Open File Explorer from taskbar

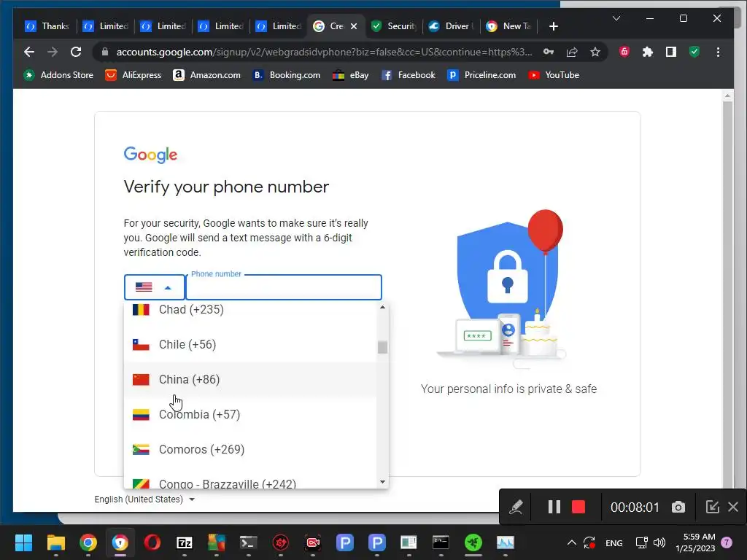click(55, 542)
